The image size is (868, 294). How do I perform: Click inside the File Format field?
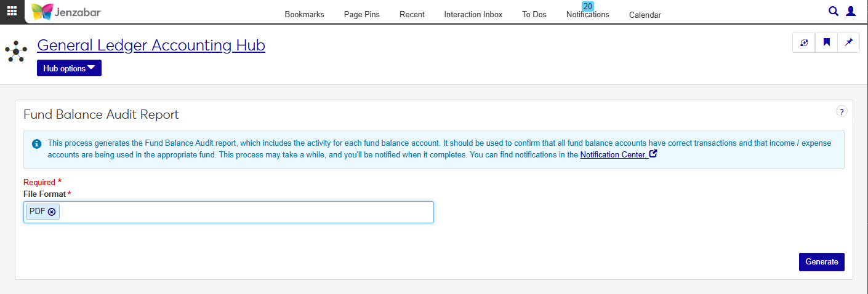pyautogui.click(x=228, y=212)
